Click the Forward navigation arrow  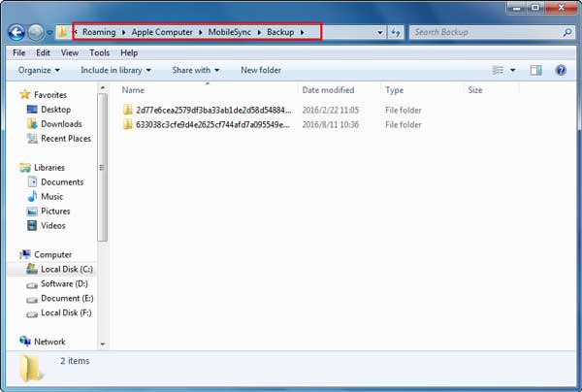click(36, 33)
